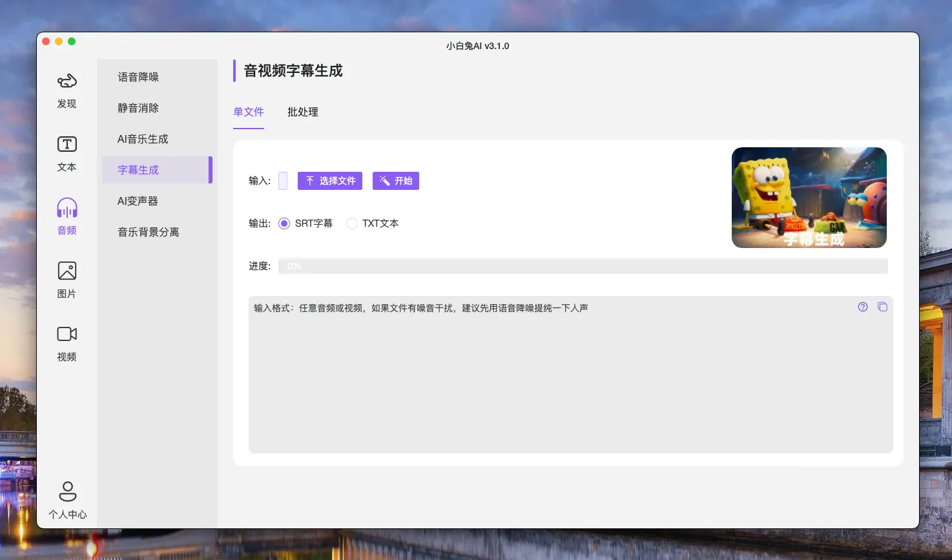The width and height of the screenshot is (952, 560).
Task: Click the input file path field
Action: coord(283,181)
